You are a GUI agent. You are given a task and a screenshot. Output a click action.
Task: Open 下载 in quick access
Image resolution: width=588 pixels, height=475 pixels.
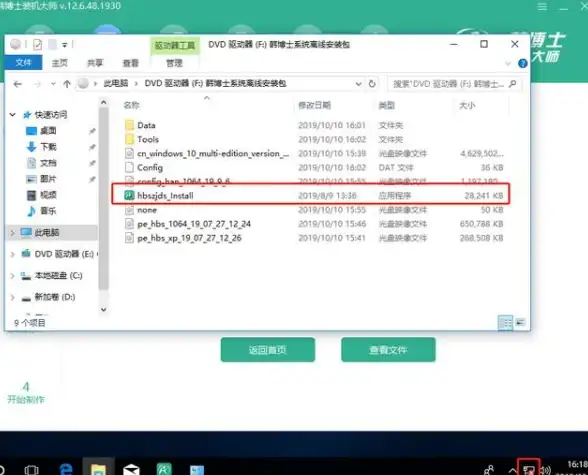(x=48, y=147)
